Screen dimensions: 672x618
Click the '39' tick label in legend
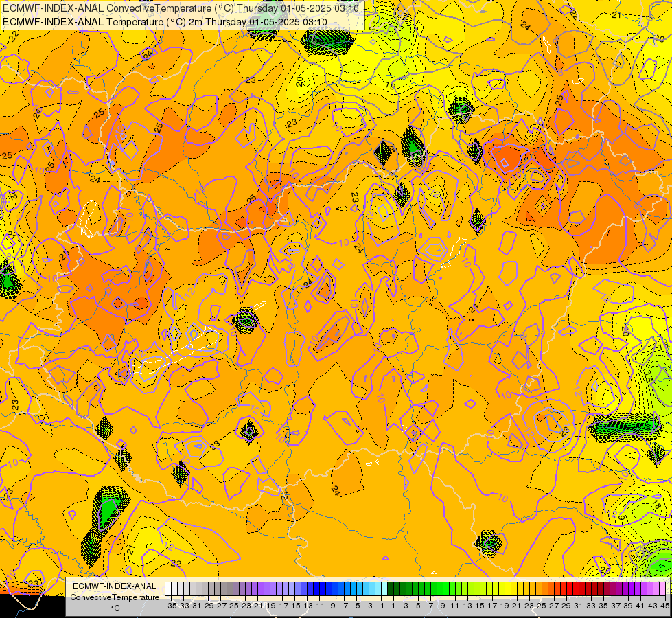pyautogui.click(x=629, y=606)
